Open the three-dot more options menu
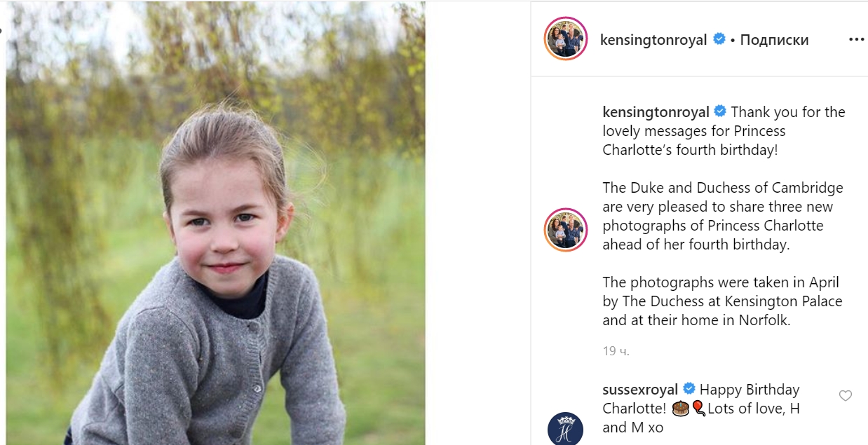868x445 pixels. click(856, 40)
